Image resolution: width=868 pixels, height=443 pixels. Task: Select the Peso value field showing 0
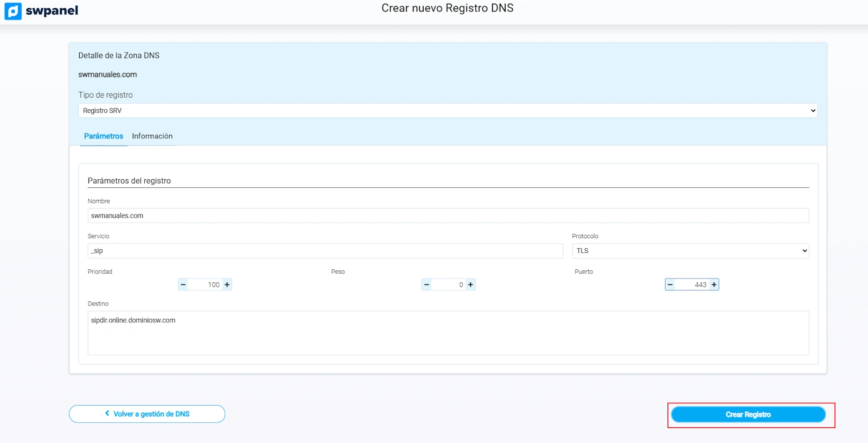click(x=449, y=284)
